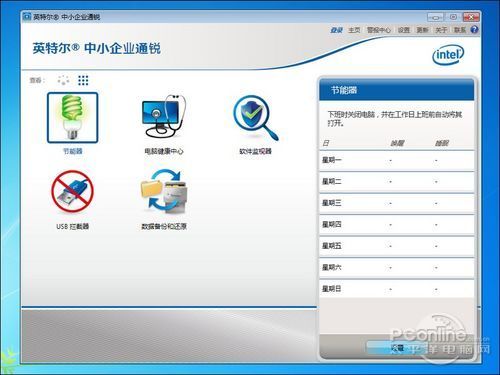Image resolution: width=500 pixels, height=375 pixels.
Task: Click the 日 day column header
Action: click(326, 143)
